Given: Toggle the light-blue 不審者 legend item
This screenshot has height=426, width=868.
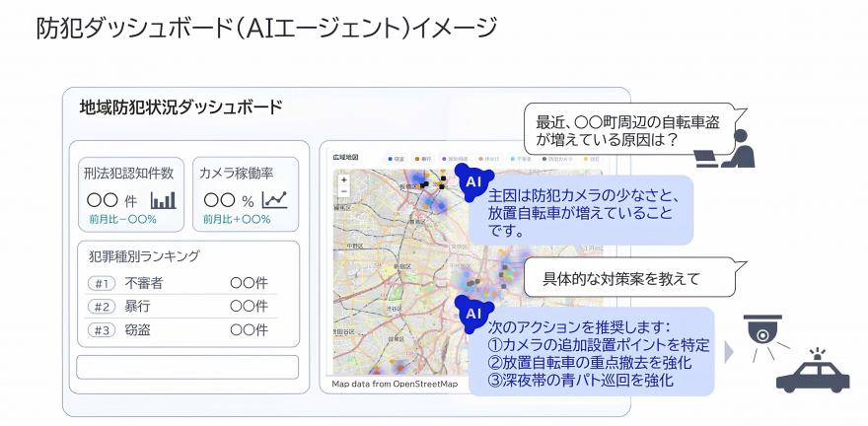Looking at the screenshot, I should coord(519,159).
